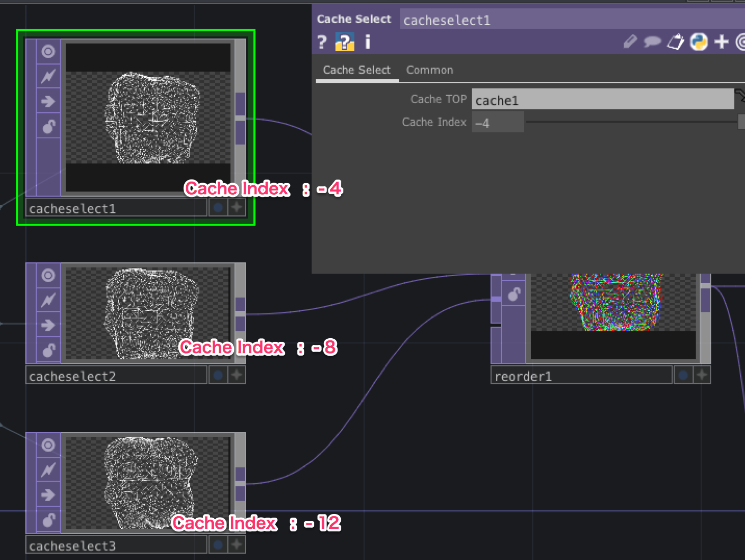Click the speech bubble comment icon
The width and height of the screenshot is (745, 560).
(652, 41)
